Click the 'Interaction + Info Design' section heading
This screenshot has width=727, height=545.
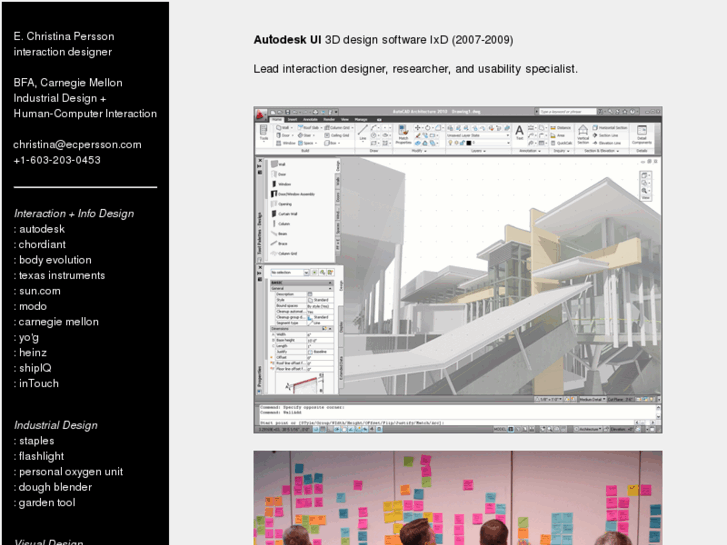click(x=74, y=214)
